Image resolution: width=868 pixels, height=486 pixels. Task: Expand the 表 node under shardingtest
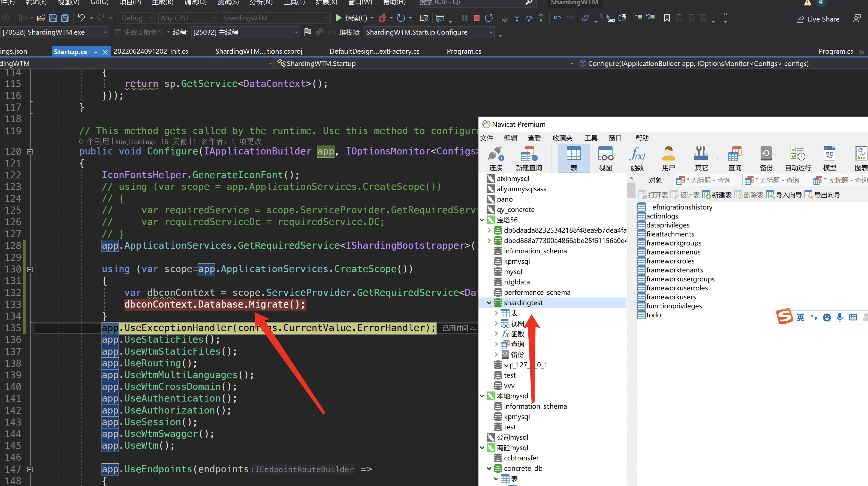pos(496,313)
